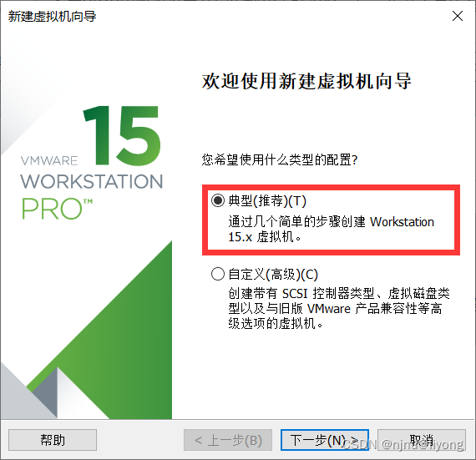Click the green PRO logo text
The width and height of the screenshot is (476, 460).
pyautogui.click(x=57, y=209)
